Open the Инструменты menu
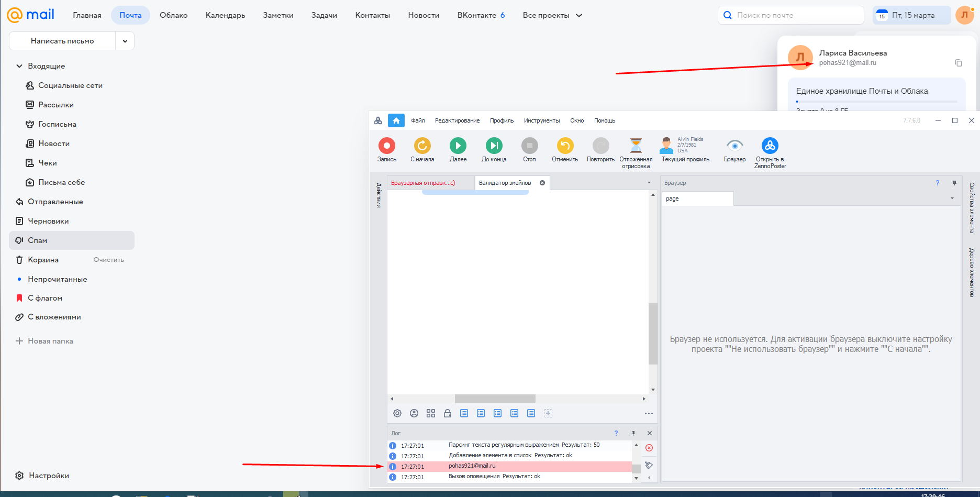This screenshot has width=980, height=497. (541, 120)
